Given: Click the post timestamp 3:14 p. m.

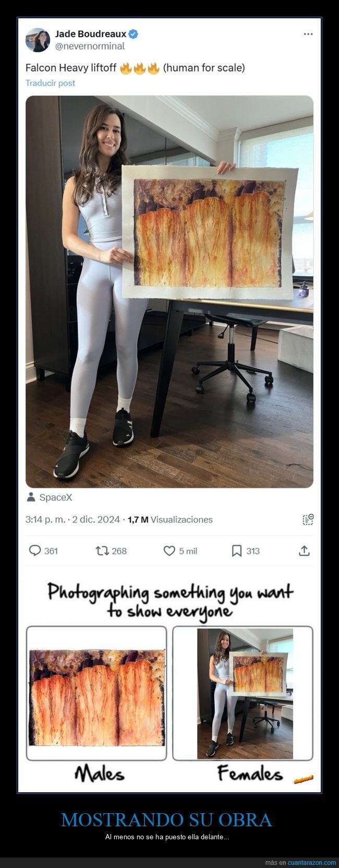Looking at the screenshot, I should 45,519.
